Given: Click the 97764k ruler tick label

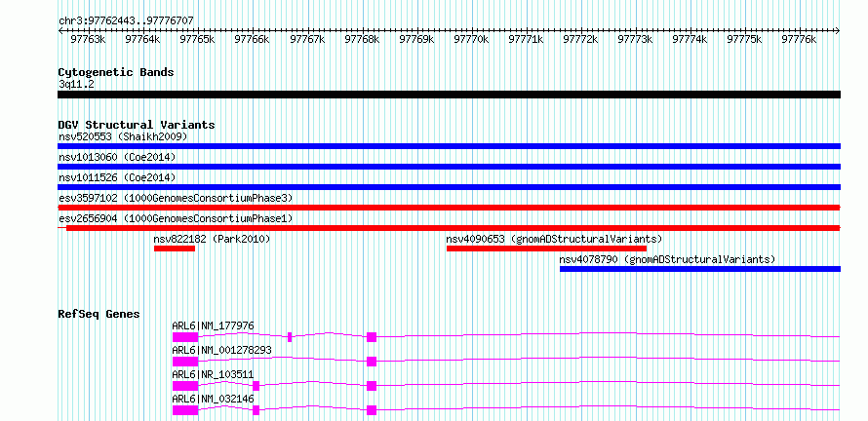Looking at the screenshot, I should point(142,39).
